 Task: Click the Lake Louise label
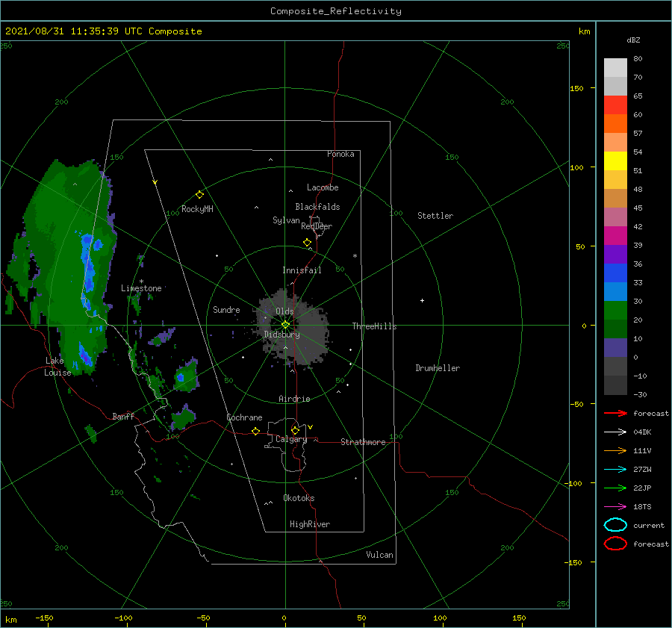[x=57, y=367]
